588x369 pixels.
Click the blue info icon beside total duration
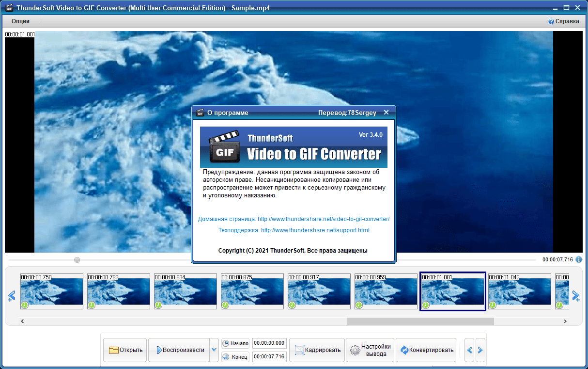click(x=579, y=259)
